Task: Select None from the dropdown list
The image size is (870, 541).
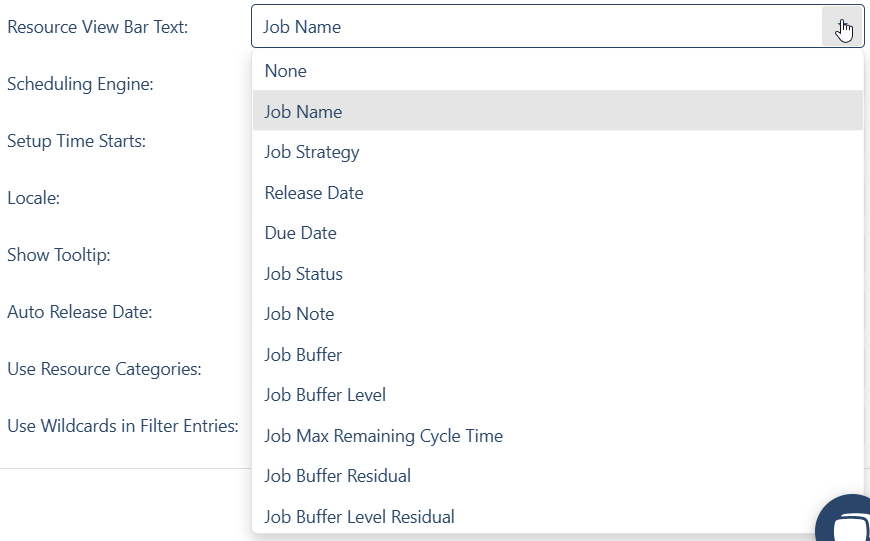Action: pyautogui.click(x=557, y=71)
